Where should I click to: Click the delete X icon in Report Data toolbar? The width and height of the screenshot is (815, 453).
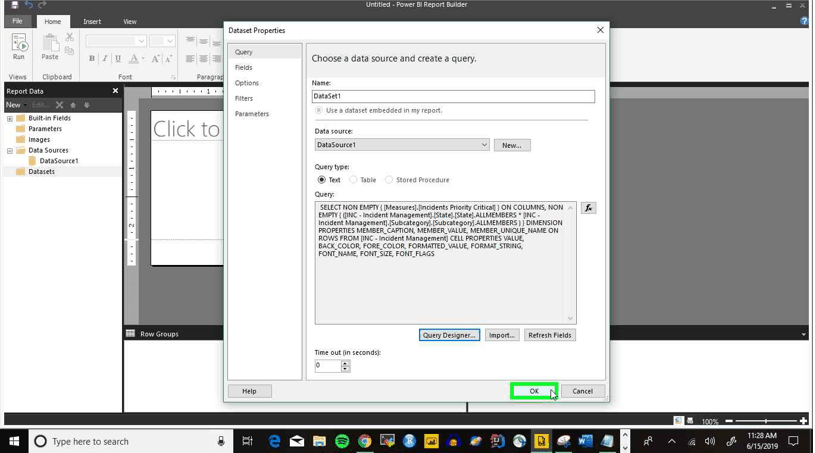59,105
